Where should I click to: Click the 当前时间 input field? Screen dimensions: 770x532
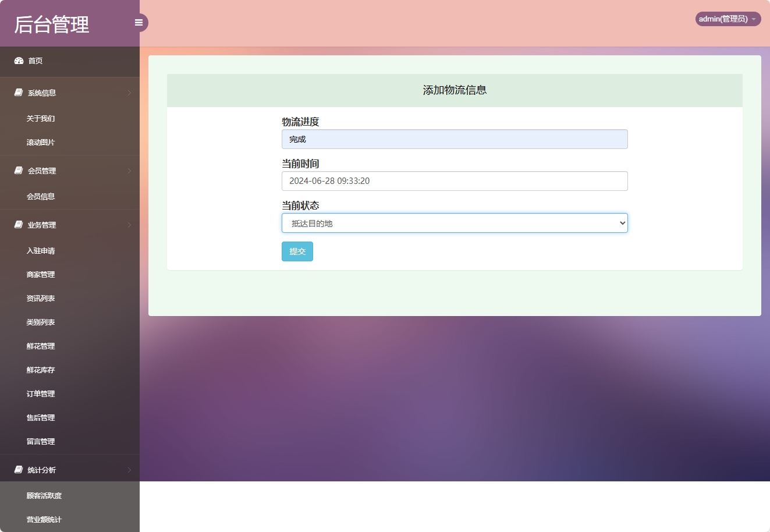pos(455,181)
